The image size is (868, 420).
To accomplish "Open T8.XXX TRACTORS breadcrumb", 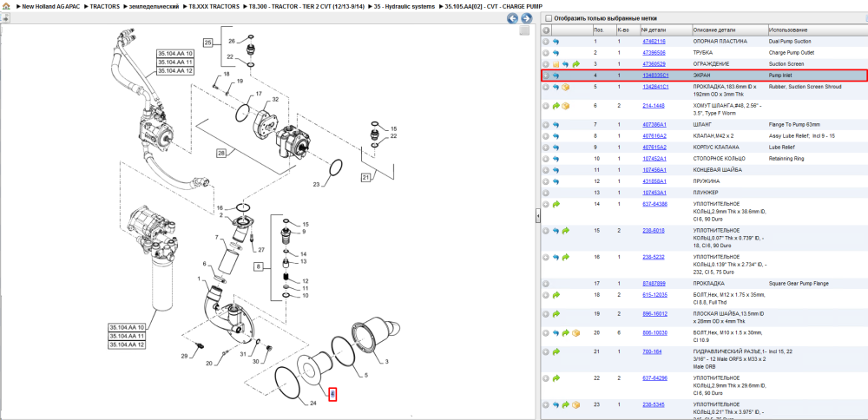I will click(215, 7).
